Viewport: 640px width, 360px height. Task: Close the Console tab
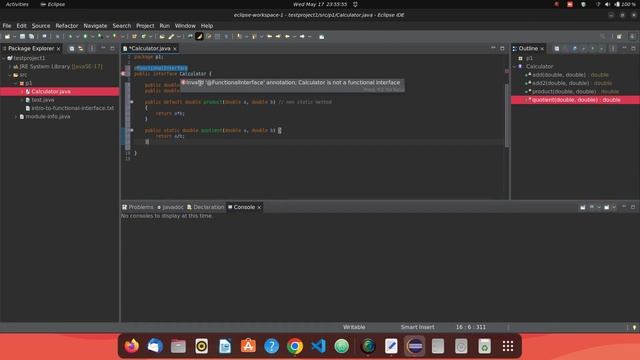pyautogui.click(x=259, y=207)
